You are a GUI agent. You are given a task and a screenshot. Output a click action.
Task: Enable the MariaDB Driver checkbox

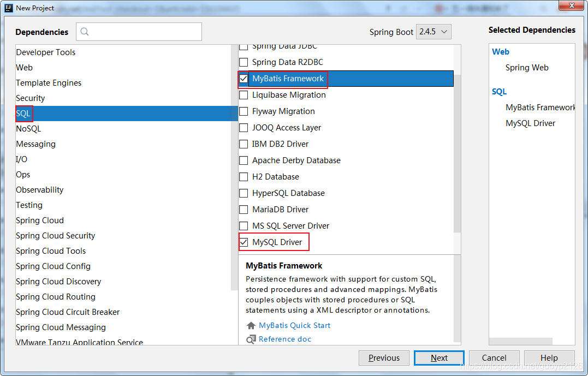point(243,210)
